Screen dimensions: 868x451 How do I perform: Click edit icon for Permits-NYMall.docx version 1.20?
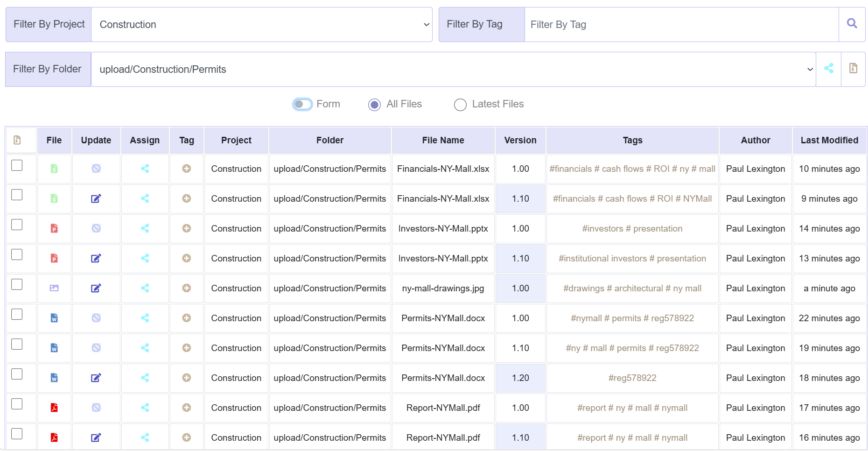(x=96, y=378)
